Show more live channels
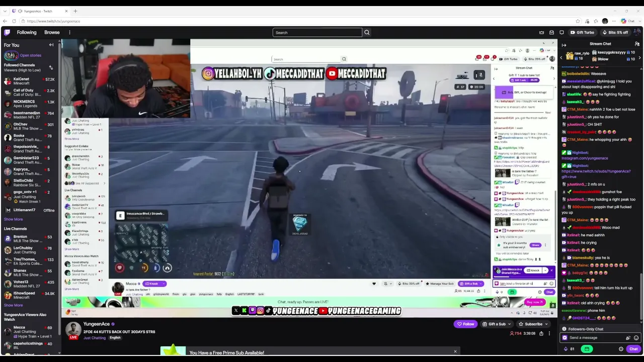Image resolution: width=644 pixels, height=362 pixels. (14, 305)
